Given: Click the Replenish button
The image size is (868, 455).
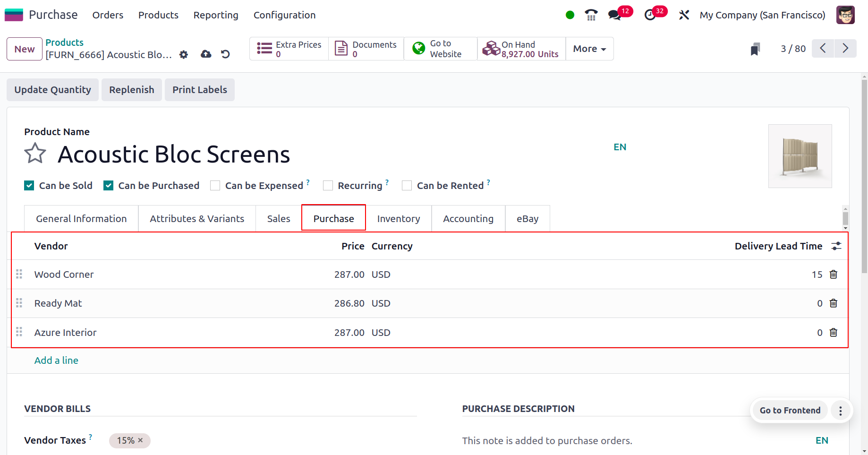Looking at the screenshot, I should (131, 89).
